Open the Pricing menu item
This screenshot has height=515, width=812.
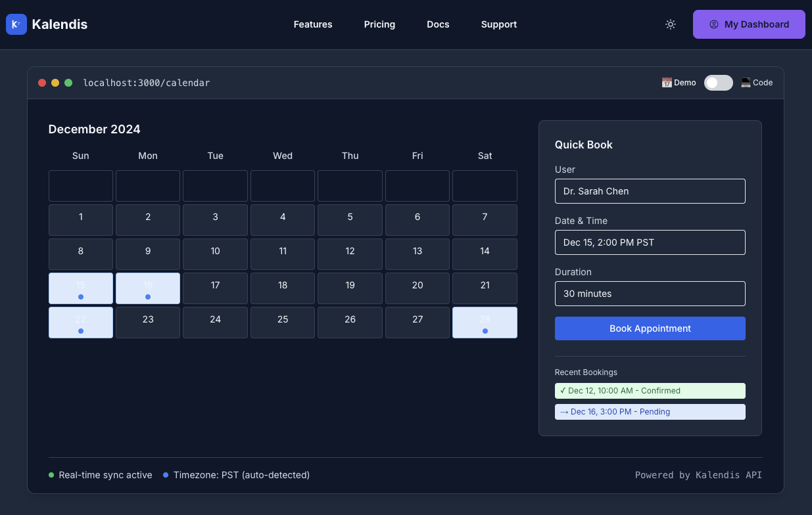379,24
